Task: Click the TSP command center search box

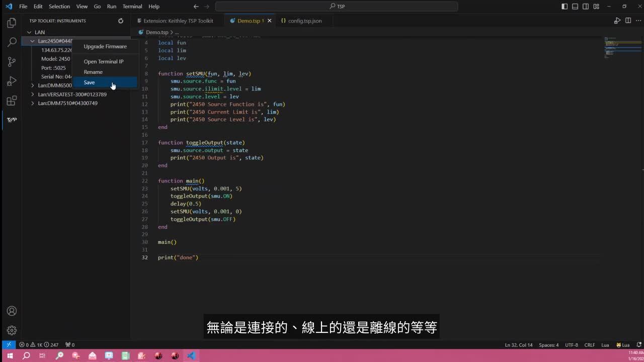Action: pyautogui.click(x=336, y=7)
